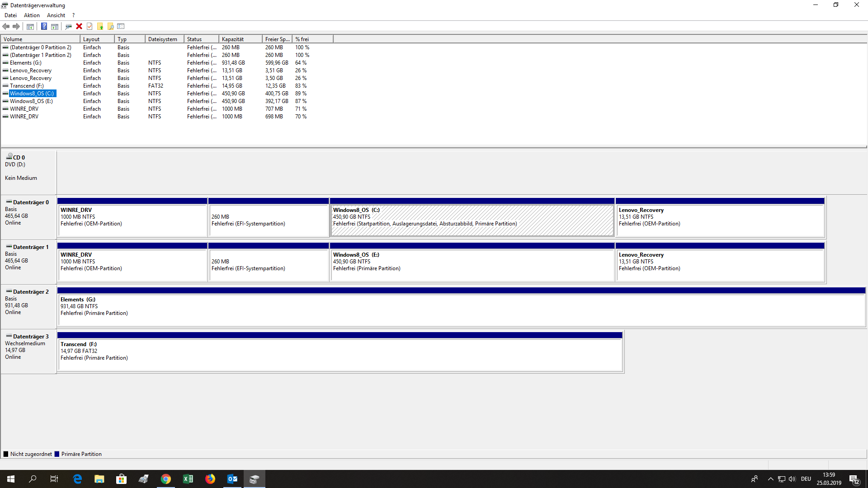The image size is (868, 488).
Task: Click the folder with green arrow icon
Action: (100, 26)
